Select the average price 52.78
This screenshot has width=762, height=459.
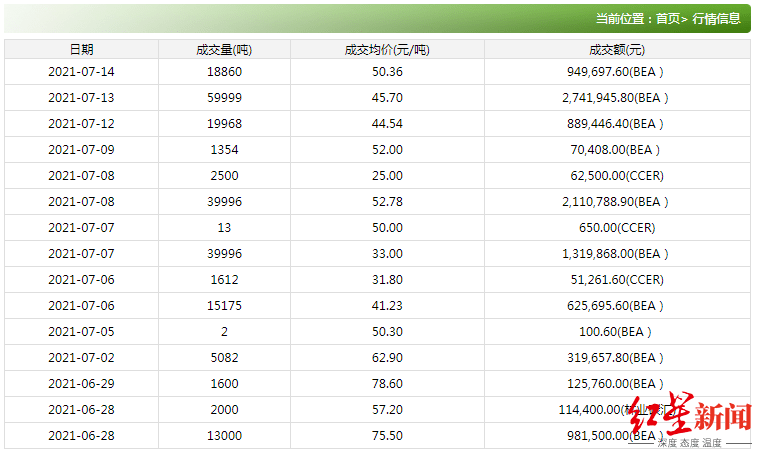pyautogui.click(x=387, y=202)
